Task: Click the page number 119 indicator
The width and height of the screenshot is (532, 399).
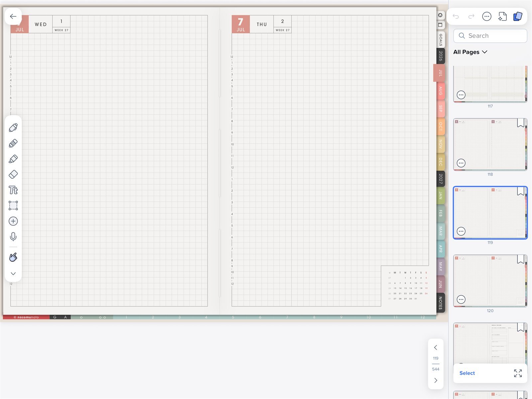Action: coord(436,358)
